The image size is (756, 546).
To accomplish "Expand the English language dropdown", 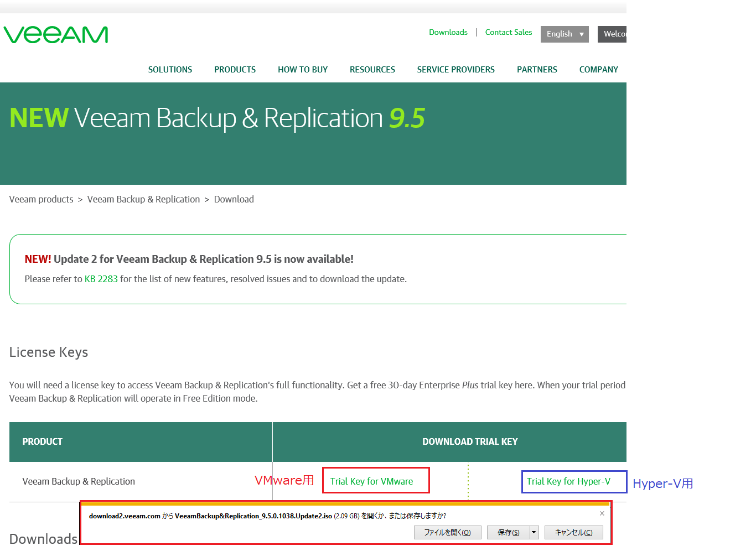I will [565, 34].
